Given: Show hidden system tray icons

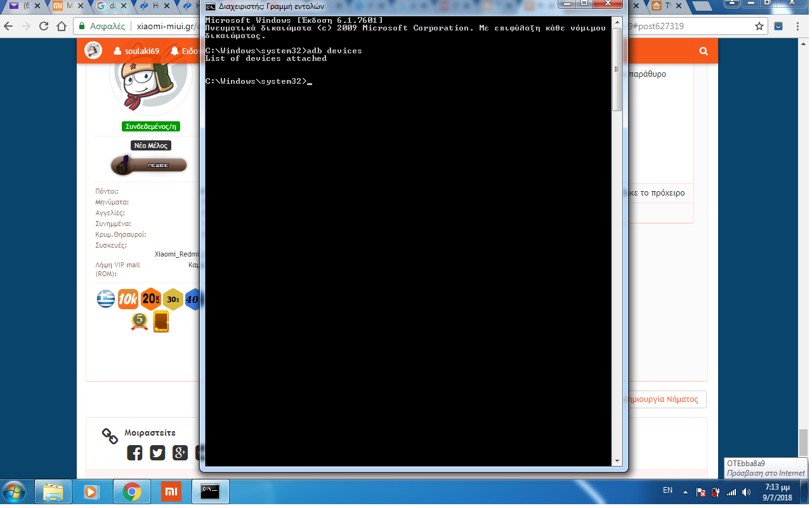Looking at the screenshot, I should [x=685, y=492].
